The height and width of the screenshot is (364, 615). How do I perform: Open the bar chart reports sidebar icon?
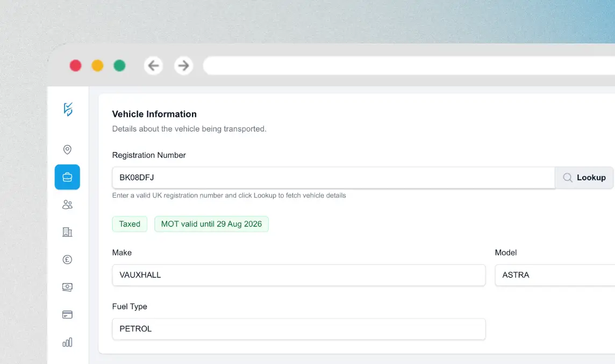[x=67, y=343]
